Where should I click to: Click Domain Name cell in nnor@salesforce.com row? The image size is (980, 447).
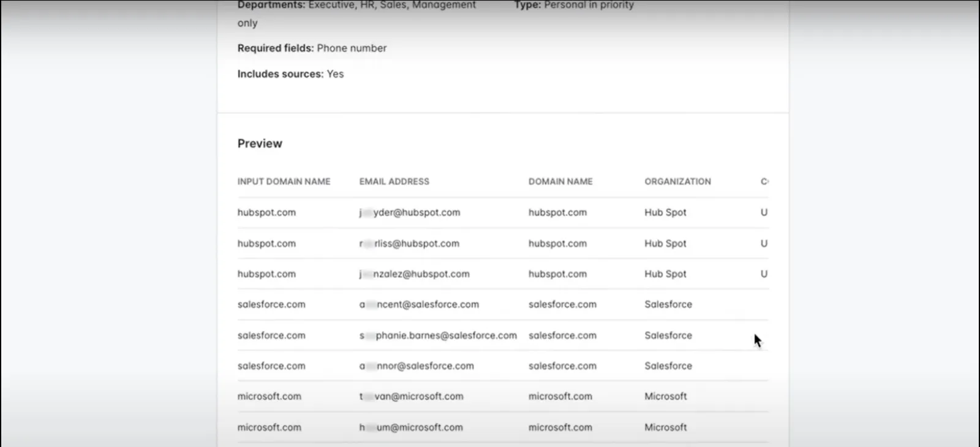(x=562, y=366)
